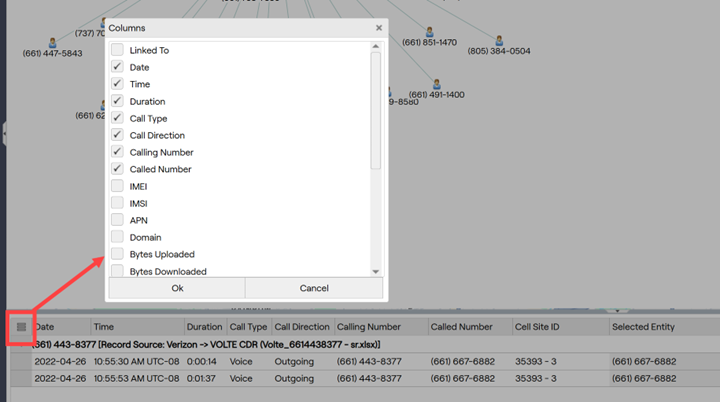
Task: Sort by the Duration column header
Action: [x=205, y=327]
